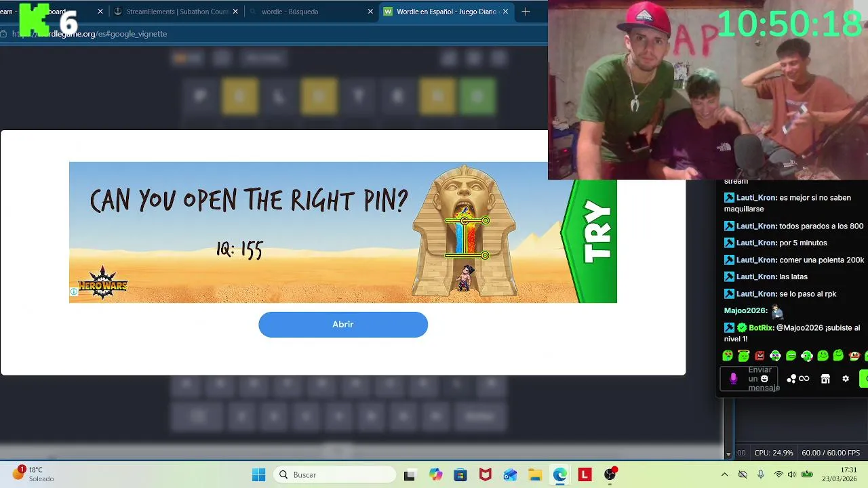Close the StreamElements tab
Viewport: 868px width, 488px height.
tap(235, 12)
